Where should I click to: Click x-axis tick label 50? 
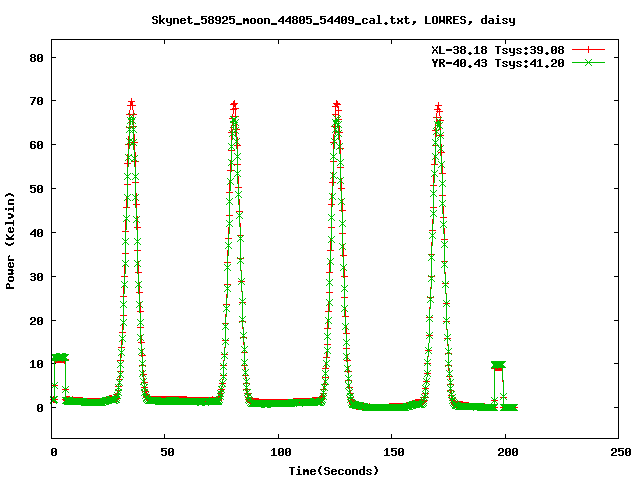[167, 452]
